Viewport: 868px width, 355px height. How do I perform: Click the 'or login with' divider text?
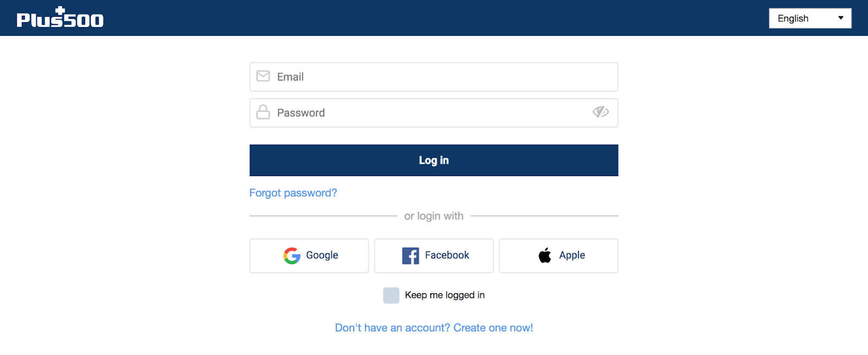434,216
